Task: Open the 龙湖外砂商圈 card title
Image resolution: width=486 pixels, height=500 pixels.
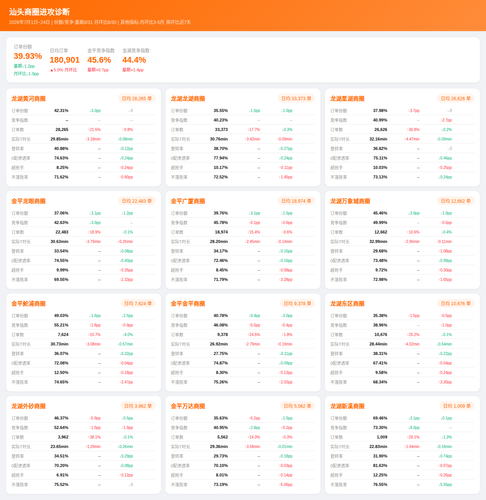Action: (x=28, y=406)
